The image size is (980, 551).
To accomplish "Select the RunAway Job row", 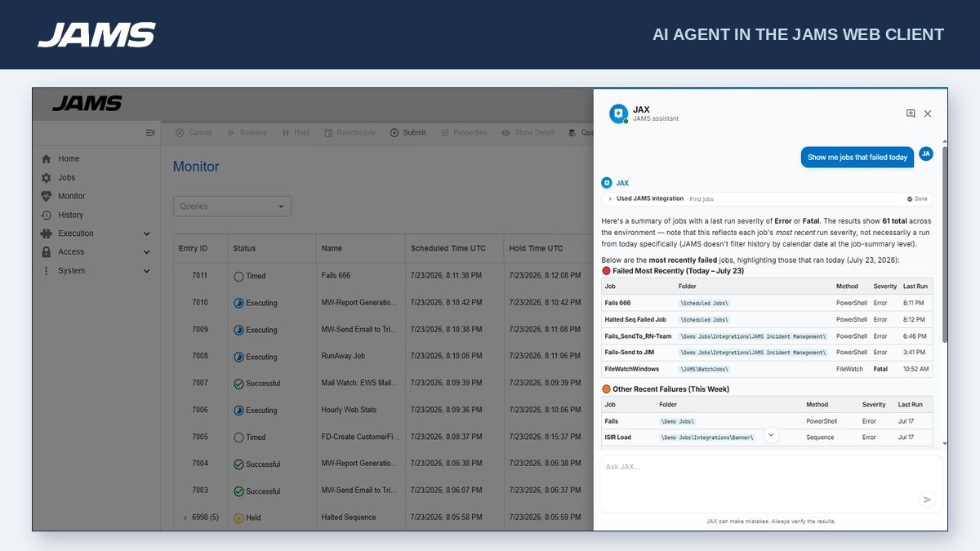I will click(384, 357).
